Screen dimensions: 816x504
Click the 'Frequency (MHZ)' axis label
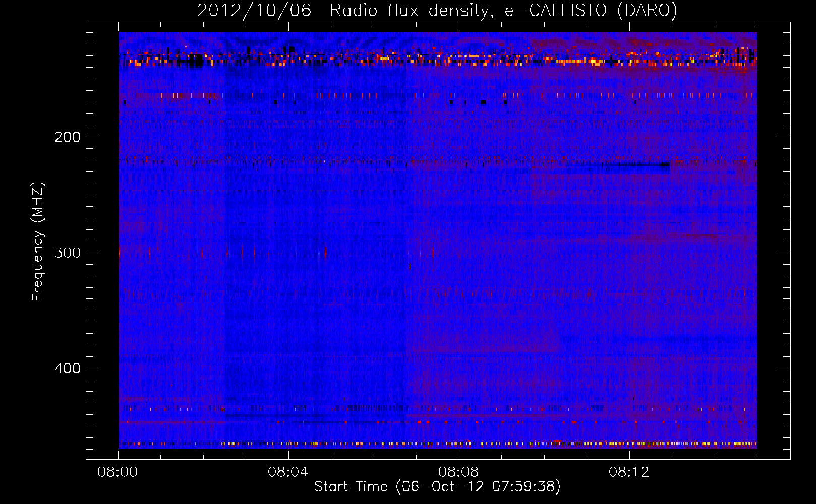coord(38,242)
